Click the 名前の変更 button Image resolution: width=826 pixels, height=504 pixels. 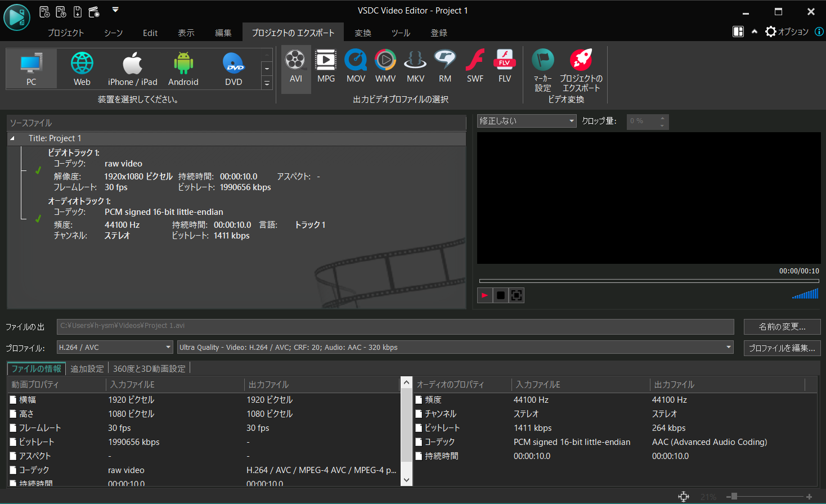[x=782, y=326]
